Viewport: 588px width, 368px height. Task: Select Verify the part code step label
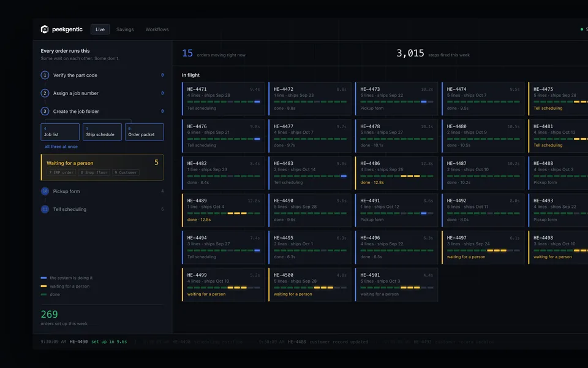pos(75,75)
